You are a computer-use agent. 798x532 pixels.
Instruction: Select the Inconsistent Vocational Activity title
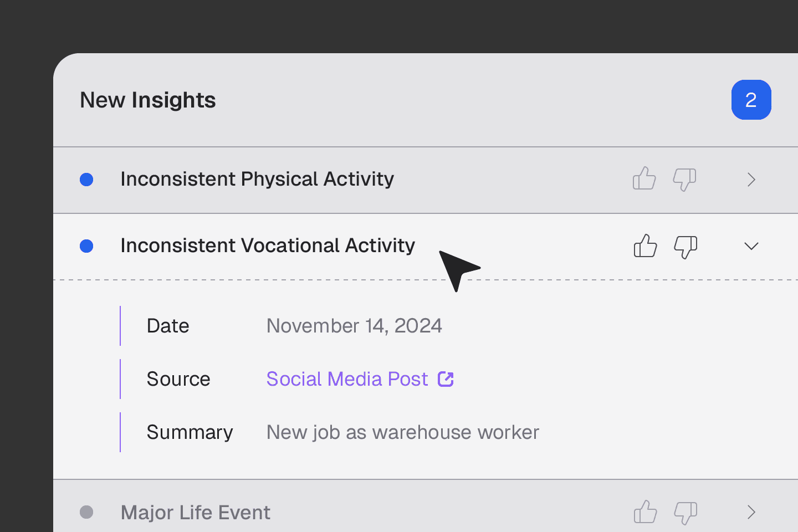267,245
